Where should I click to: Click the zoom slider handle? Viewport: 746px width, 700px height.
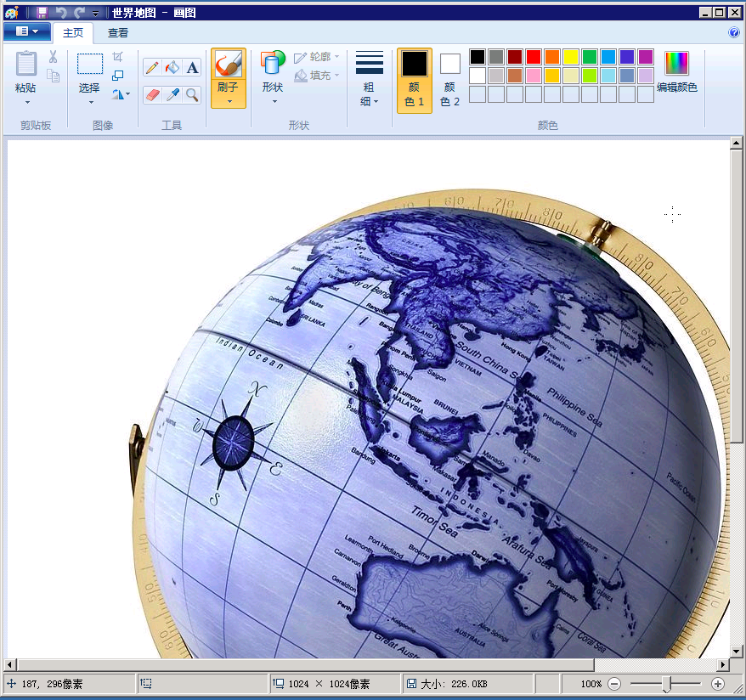(x=666, y=685)
